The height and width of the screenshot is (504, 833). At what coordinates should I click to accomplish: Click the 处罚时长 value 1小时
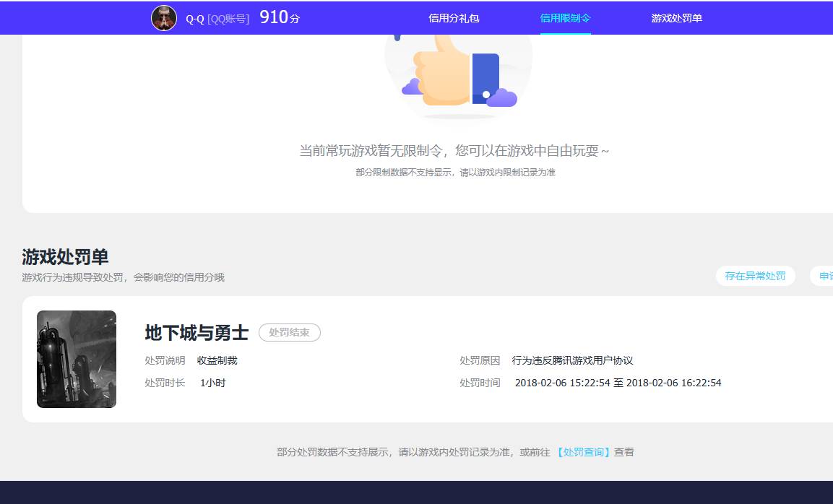coord(212,383)
